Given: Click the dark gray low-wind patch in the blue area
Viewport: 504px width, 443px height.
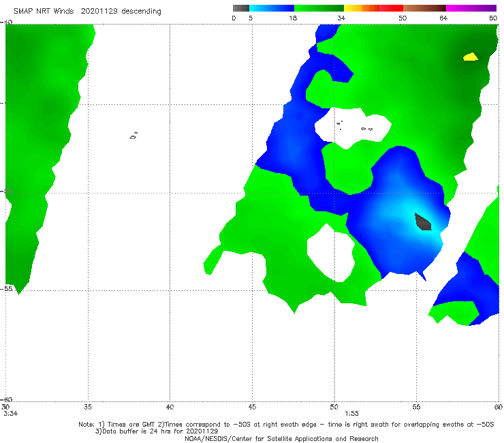Looking at the screenshot, I should point(423,222).
